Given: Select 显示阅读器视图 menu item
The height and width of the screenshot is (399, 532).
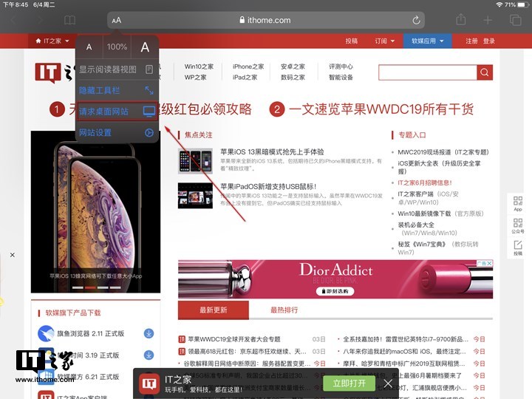Looking at the screenshot, I should [117, 69].
